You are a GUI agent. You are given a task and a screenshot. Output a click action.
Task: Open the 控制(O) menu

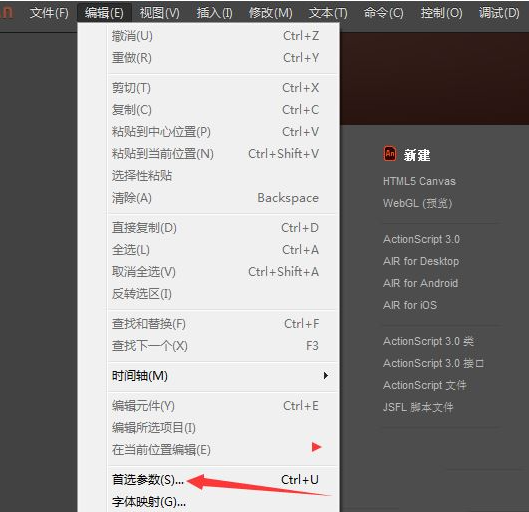click(x=441, y=13)
